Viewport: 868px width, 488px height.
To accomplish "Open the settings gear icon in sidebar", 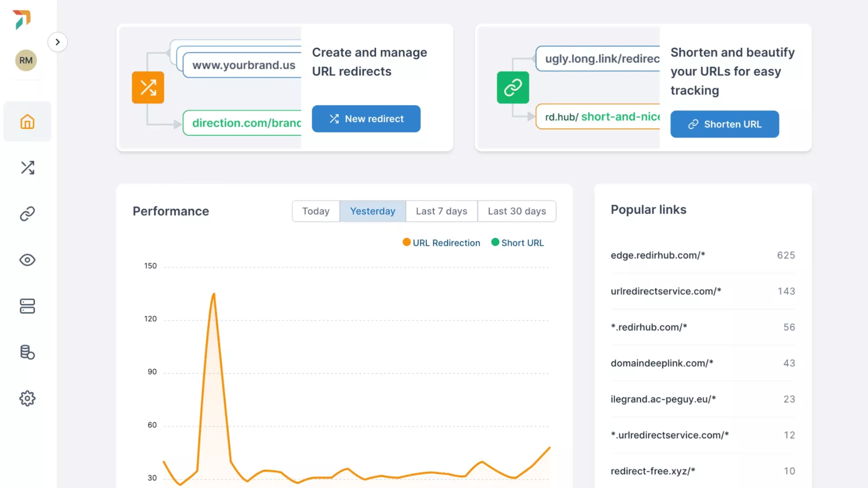I will pyautogui.click(x=27, y=398).
